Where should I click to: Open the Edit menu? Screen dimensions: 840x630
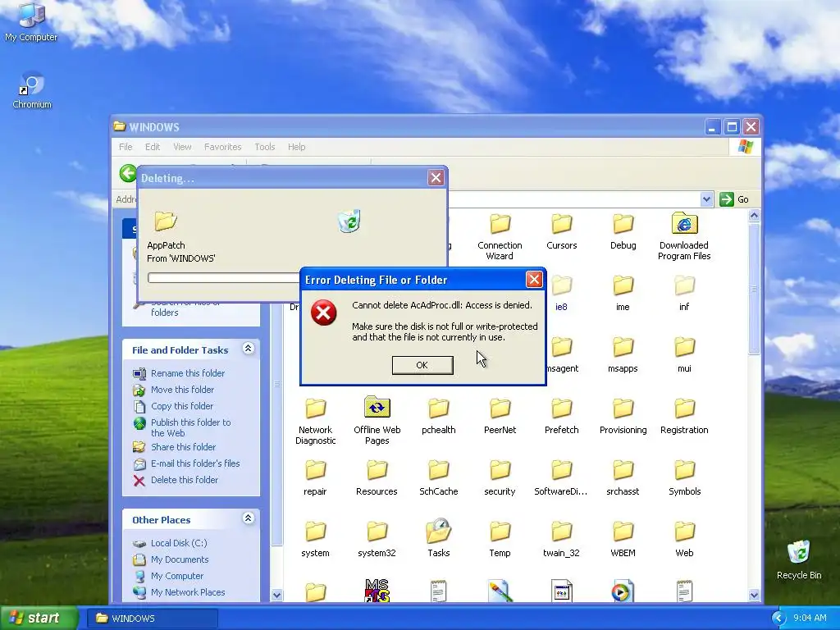point(153,147)
